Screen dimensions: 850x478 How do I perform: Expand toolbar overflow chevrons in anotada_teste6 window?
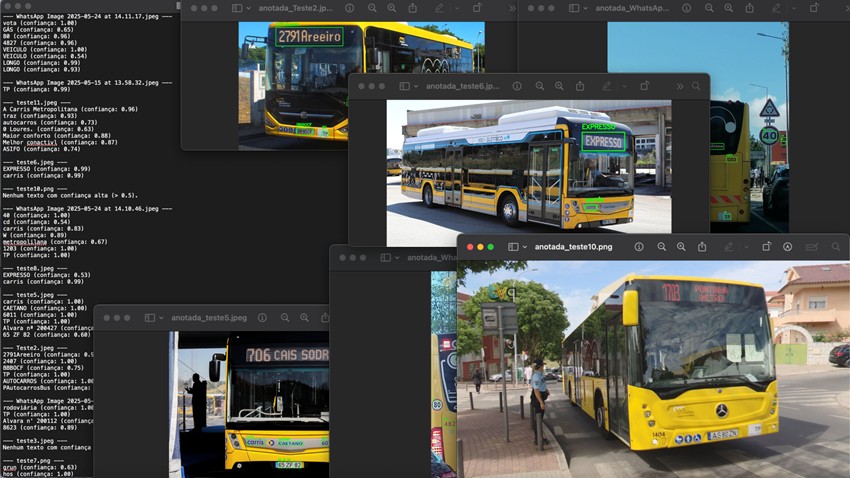click(x=680, y=86)
